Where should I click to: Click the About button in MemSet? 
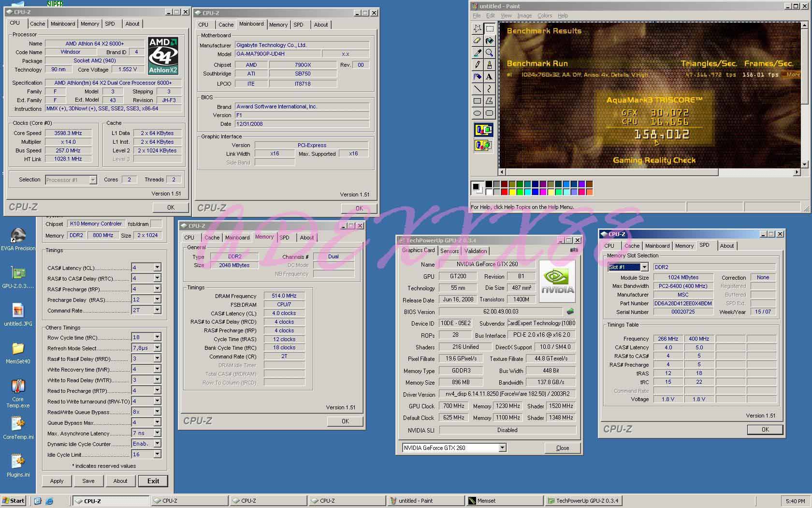pos(120,481)
